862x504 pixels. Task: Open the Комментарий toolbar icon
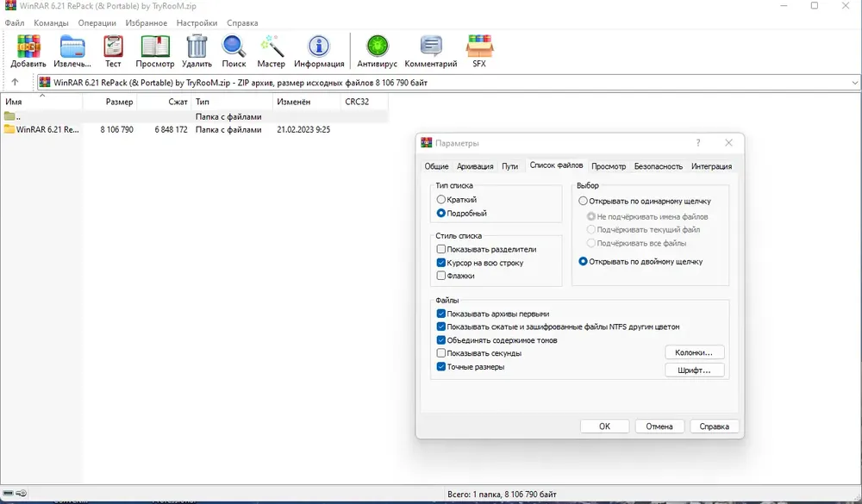pyautogui.click(x=431, y=47)
